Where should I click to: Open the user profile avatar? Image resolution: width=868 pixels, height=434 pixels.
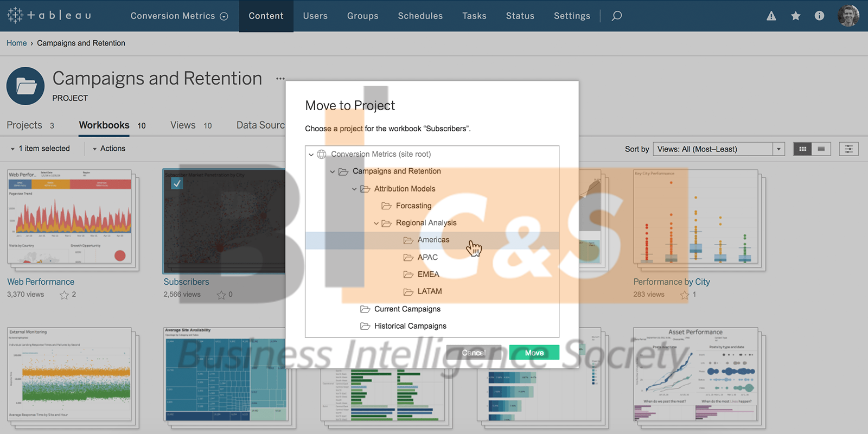[848, 16]
